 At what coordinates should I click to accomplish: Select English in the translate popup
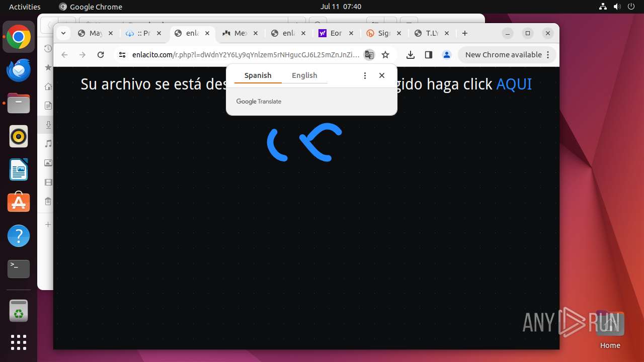pos(304,75)
